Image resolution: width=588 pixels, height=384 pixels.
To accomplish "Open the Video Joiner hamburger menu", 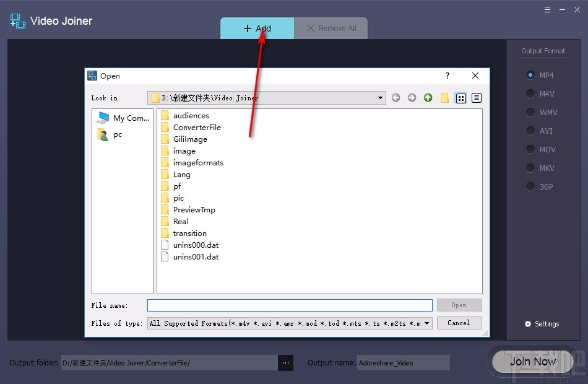I will click(548, 10).
